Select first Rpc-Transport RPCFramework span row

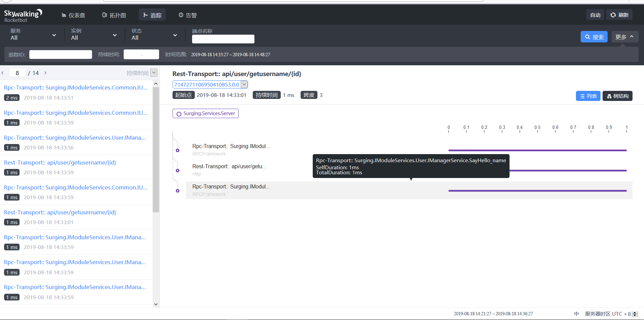tap(409, 150)
